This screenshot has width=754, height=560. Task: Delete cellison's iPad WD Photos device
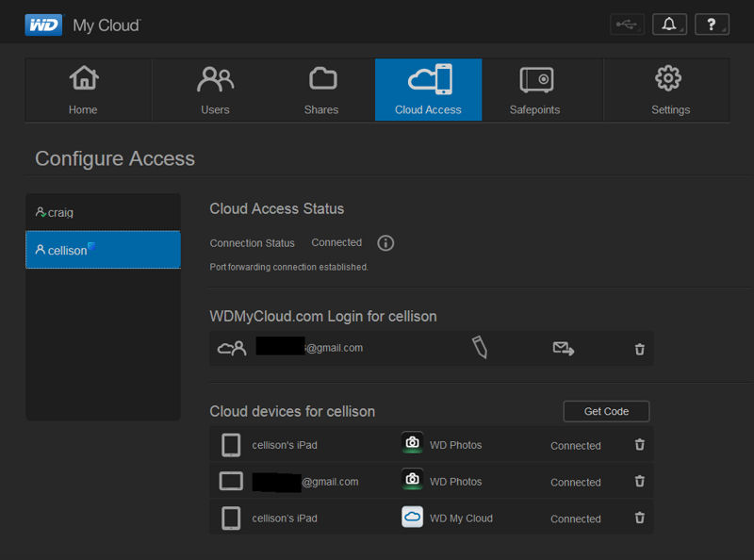coord(639,445)
